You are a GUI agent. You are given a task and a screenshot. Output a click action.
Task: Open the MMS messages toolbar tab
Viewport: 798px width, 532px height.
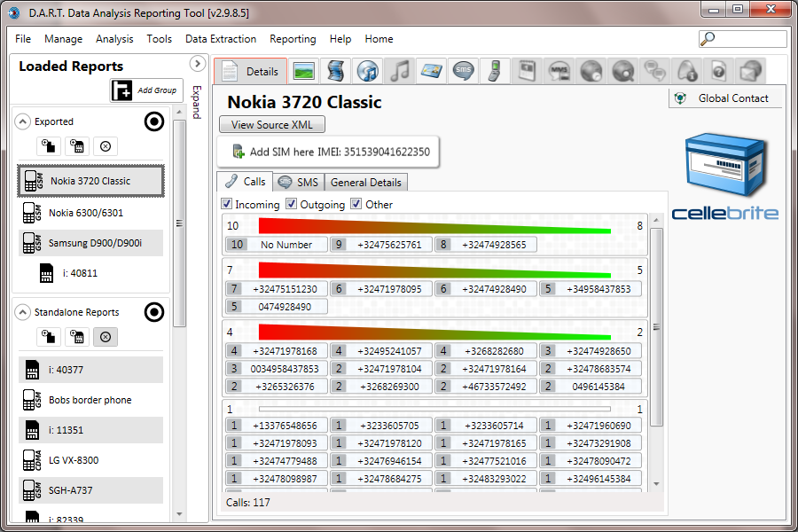pos(559,71)
